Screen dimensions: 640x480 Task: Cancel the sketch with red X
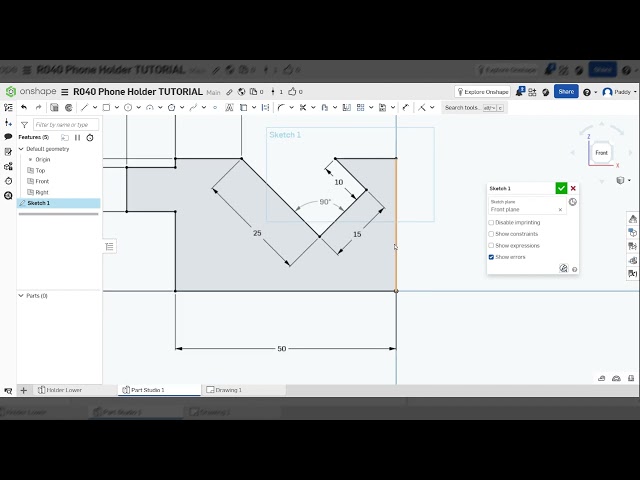tap(573, 188)
